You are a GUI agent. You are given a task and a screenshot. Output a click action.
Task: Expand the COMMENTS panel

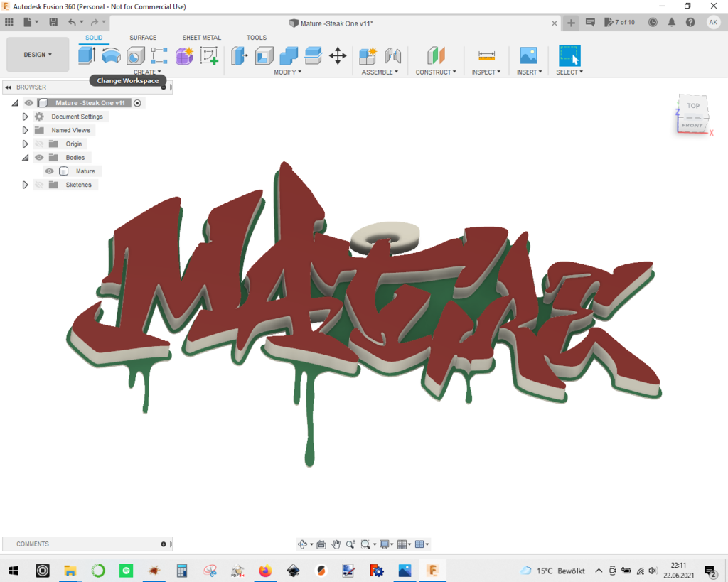click(x=164, y=544)
